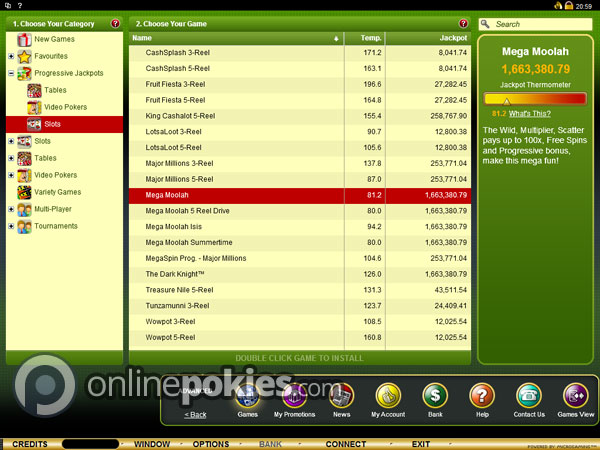The width and height of the screenshot is (600, 450).
Task: Select the Fruit Fiesta 5-Reel game row
Action: (300, 100)
